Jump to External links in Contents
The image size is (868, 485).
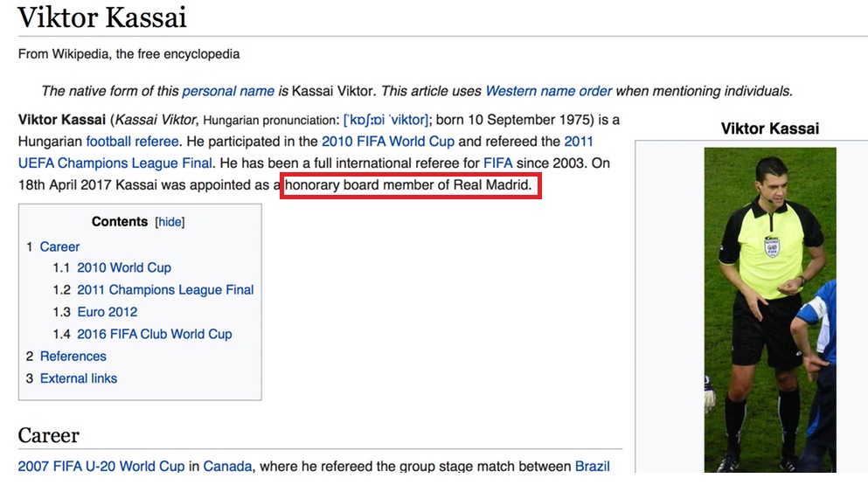click(x=79, y=378)
